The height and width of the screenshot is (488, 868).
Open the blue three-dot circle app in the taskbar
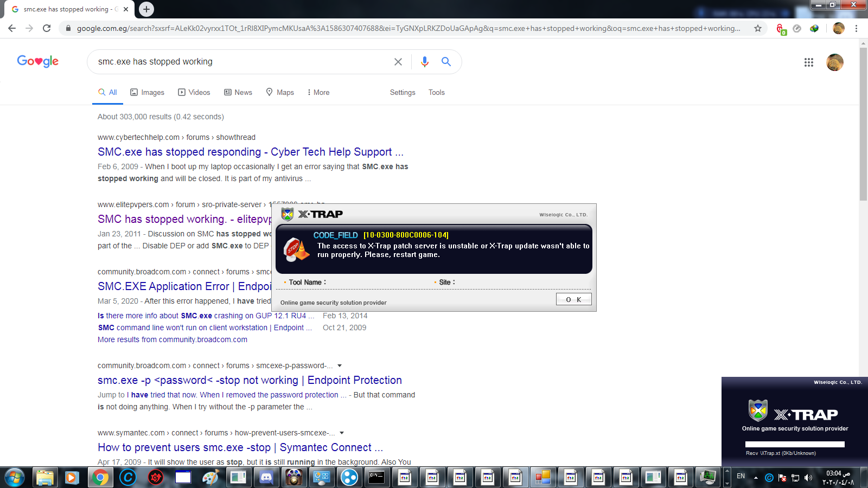[349, 478]
